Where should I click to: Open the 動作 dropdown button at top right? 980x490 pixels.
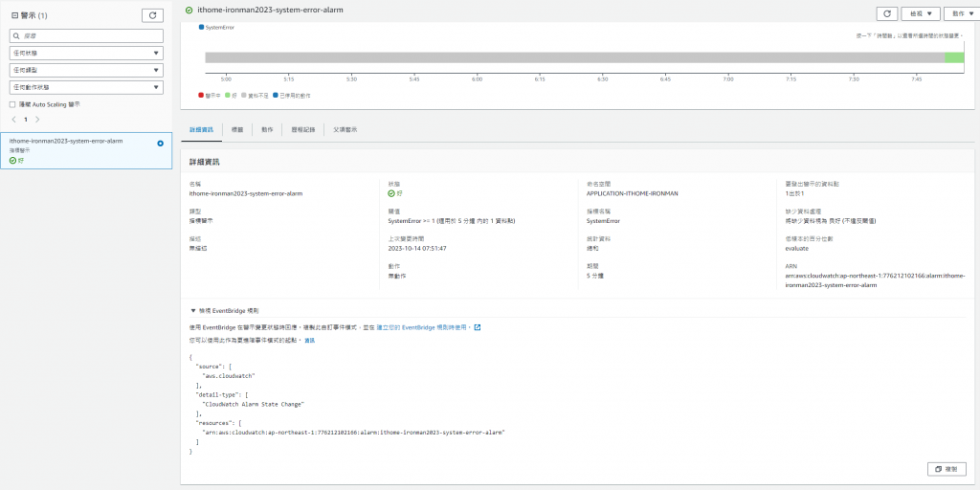click(963, 13)
